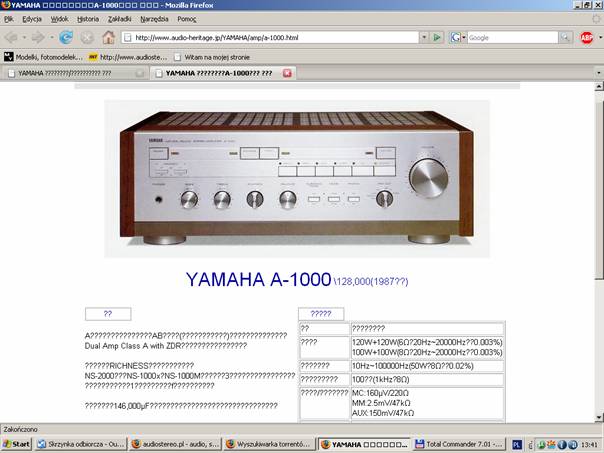The image size is (604, 453).
Task: Close the YAMAHA A-1000 tab
Action: (x=287, y=73)
